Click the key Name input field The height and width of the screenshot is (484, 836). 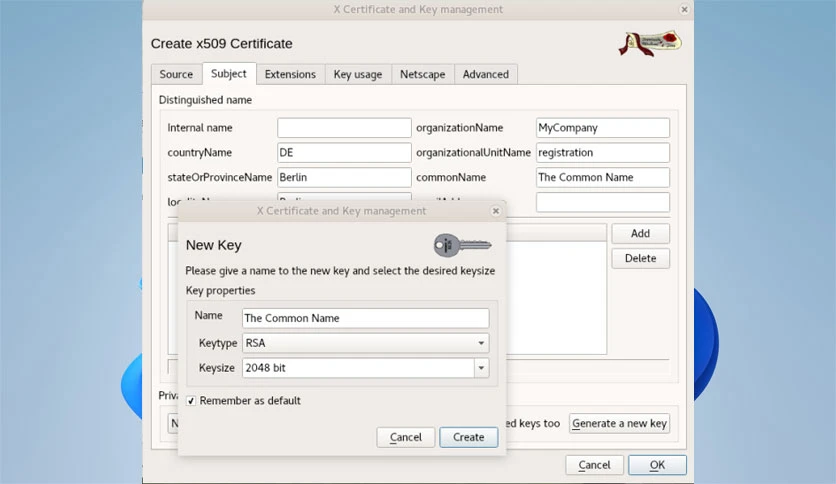click(365, 318)
